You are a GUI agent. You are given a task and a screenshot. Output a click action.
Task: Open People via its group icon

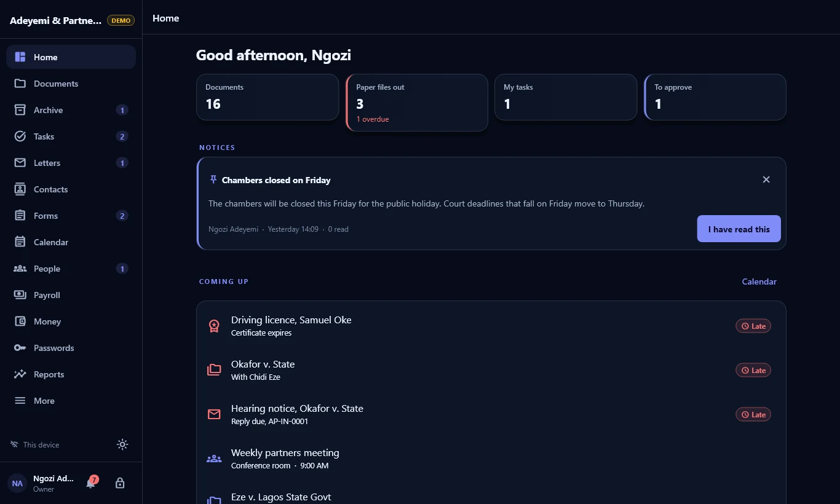coord(20,269)
